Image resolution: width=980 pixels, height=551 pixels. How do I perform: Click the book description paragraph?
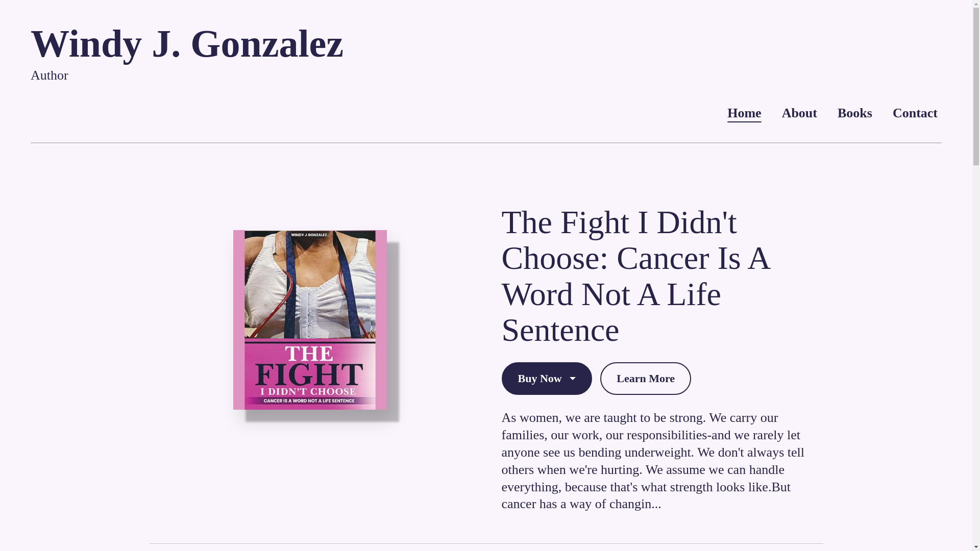[x=653, y=460]
